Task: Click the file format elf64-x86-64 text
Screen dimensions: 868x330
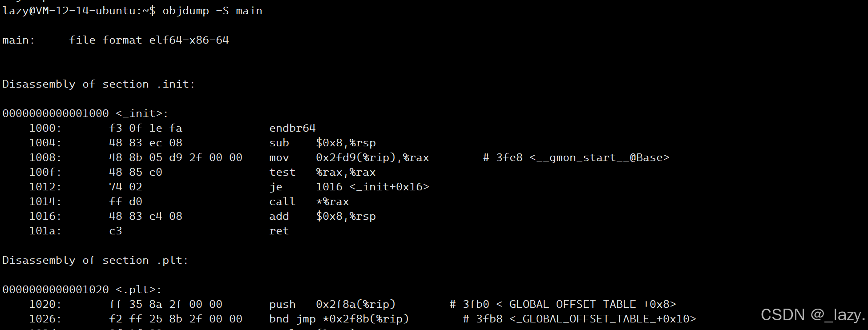Action: (x=149, y=40)
